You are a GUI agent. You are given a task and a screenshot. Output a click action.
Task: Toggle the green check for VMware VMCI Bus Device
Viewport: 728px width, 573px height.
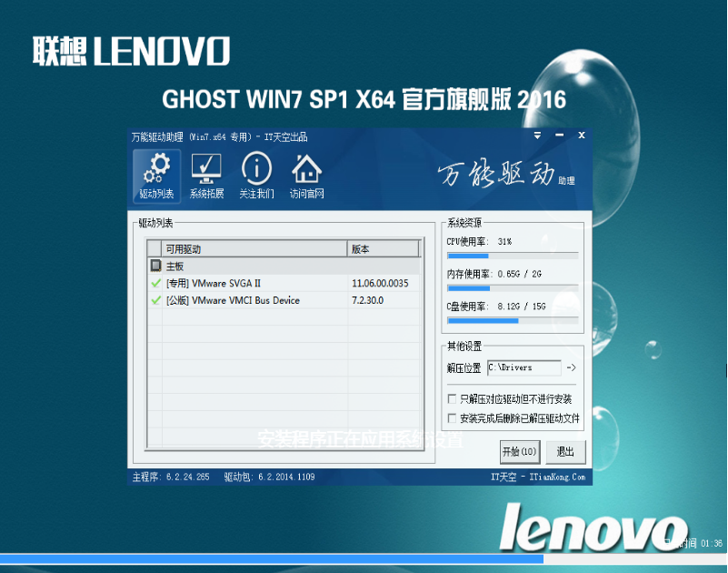[x=155, y=300]
